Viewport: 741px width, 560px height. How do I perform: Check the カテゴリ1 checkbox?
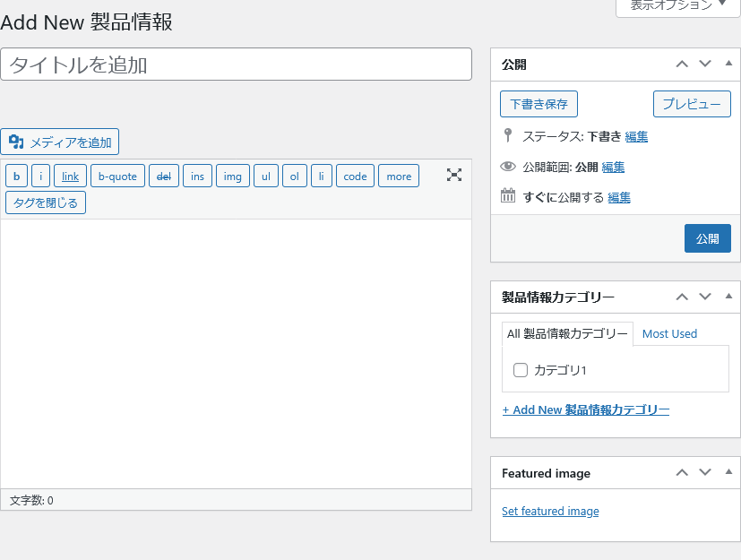(x=521, y=370)
